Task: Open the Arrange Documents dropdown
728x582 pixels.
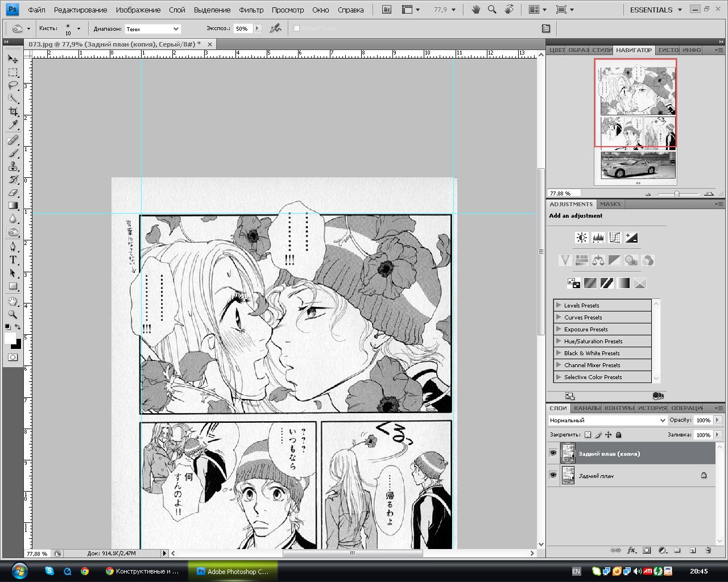Action: 537,10
